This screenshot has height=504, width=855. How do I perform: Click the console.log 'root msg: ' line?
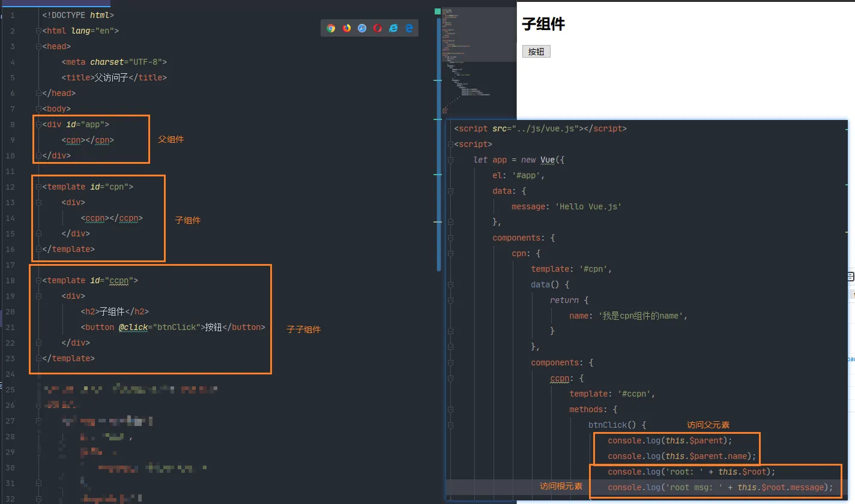pos(721,487)
